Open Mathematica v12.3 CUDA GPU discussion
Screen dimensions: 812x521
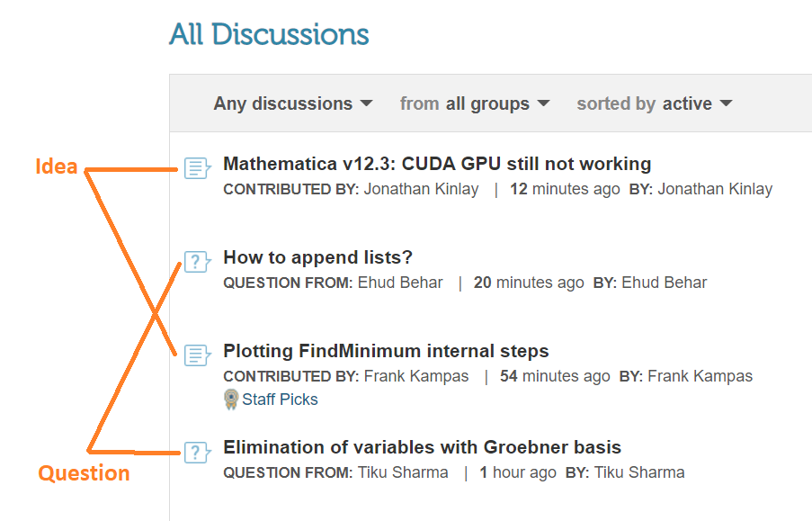click(437, 164)
